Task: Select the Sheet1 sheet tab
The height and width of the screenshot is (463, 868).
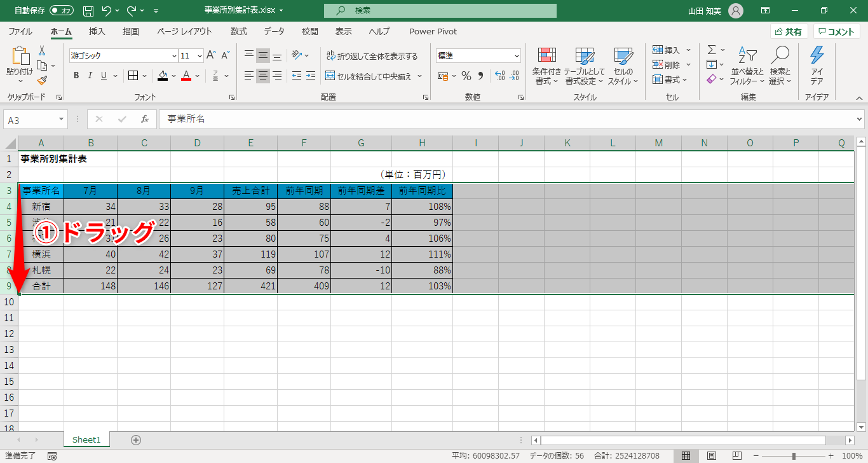Action: click(86, 439)
